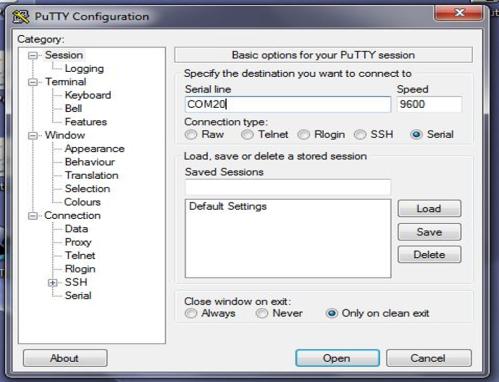Open Translation settings
Image resolution: width=499 pixels, height=382 pixels.
92,175
